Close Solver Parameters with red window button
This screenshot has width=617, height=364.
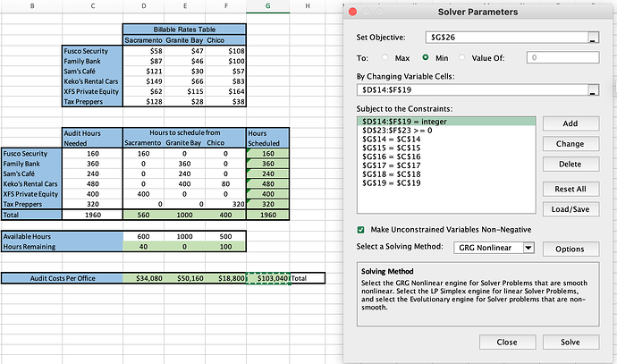[x=352, y=12]
